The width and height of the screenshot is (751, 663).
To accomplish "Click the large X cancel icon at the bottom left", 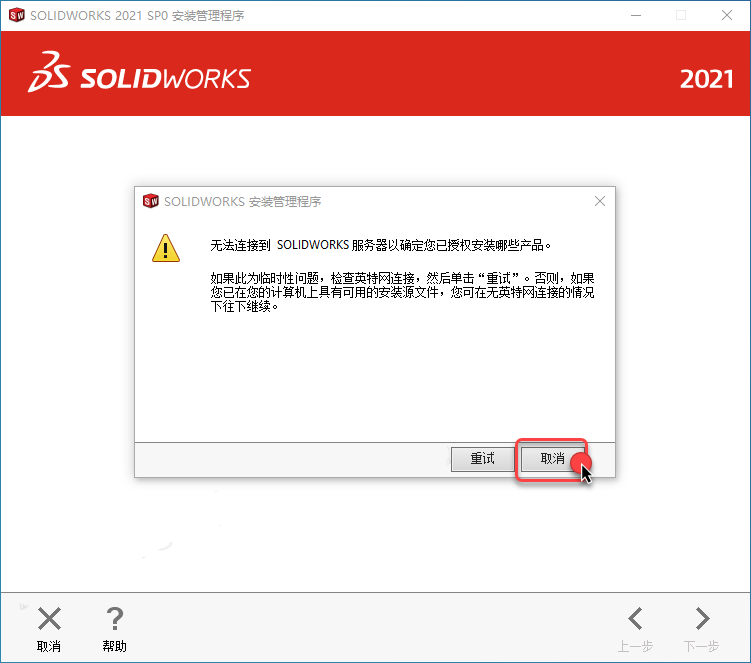I will coord(49,618).
